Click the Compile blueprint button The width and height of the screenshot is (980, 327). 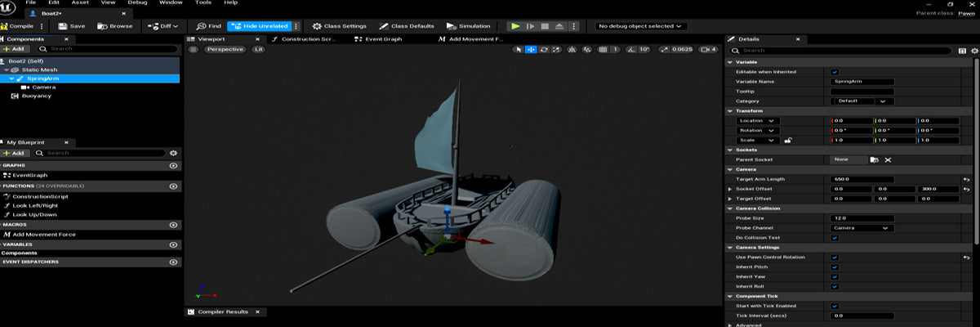click(16, 26)
